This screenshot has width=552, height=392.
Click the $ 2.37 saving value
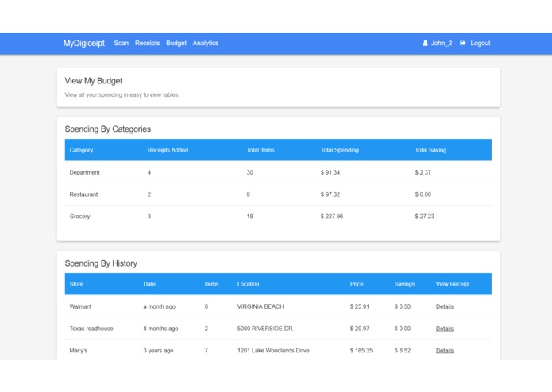click(423, 172)
